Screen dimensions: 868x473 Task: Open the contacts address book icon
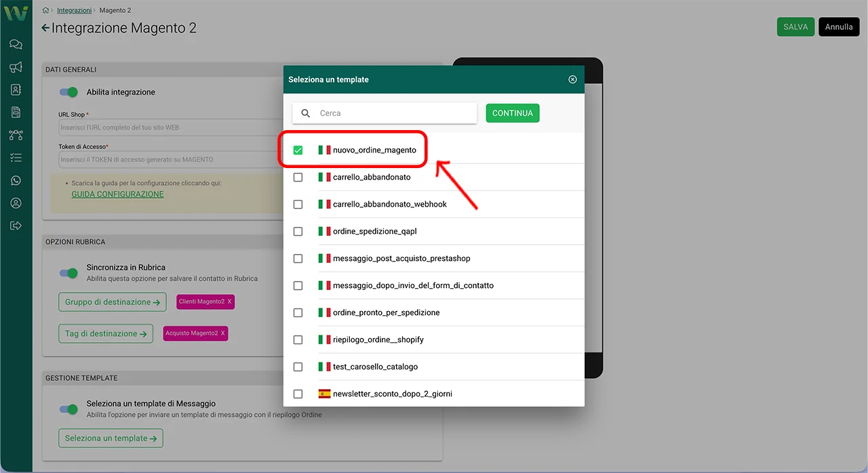coord(16,89)
